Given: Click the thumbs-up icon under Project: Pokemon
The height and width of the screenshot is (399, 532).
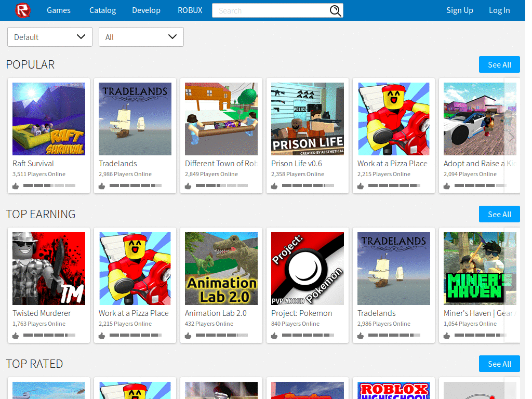Looking at the screenshot, I should [x=274, y=335].
